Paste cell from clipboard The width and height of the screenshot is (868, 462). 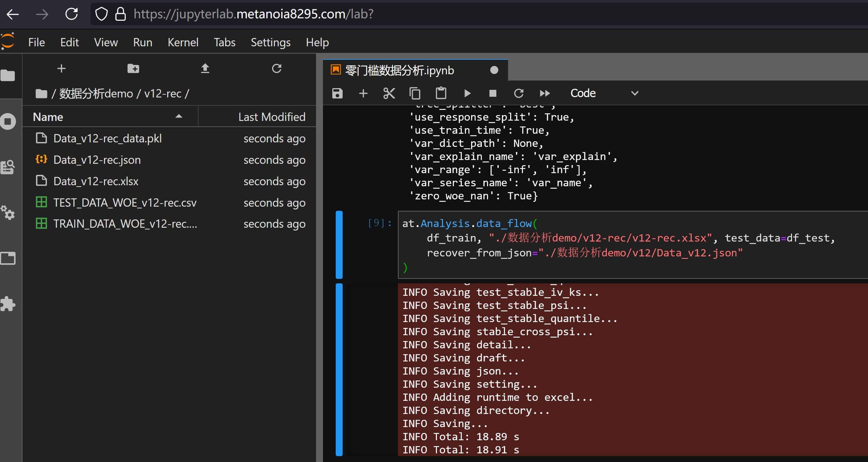[x=441, y=93]
